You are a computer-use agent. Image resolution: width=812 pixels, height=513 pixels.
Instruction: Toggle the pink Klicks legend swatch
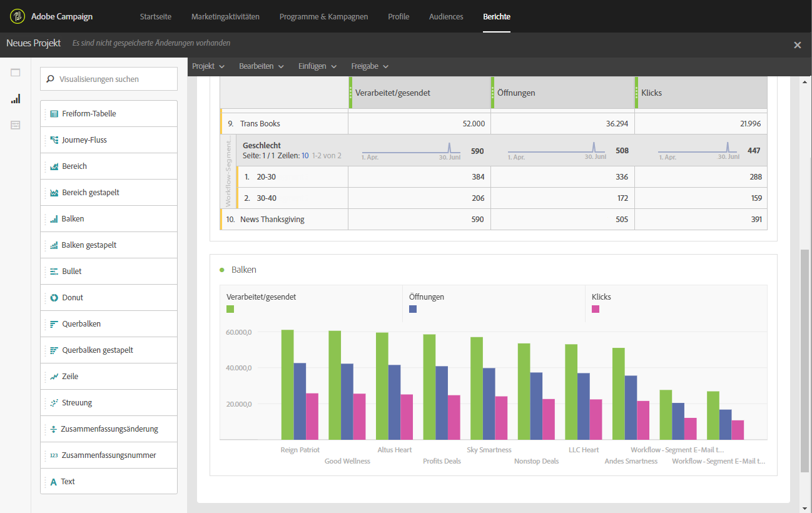click(596, 309)
